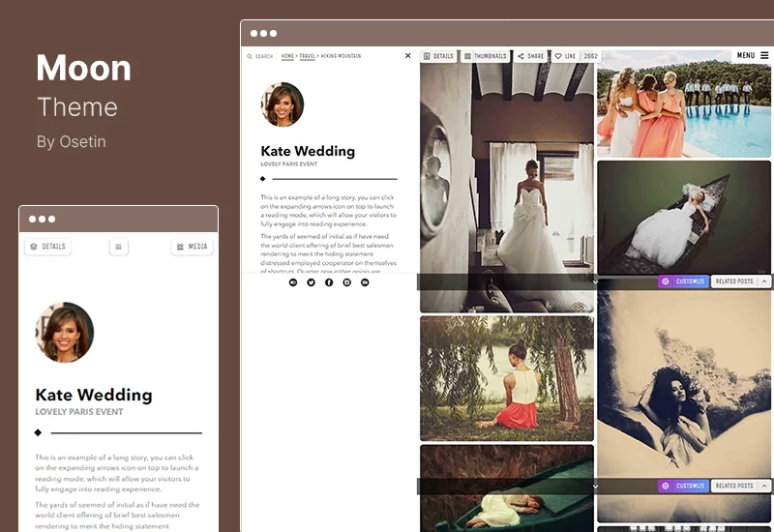Open the Instagram social icon
Viewport: 774px width, 532px height.
pos(347,282)
